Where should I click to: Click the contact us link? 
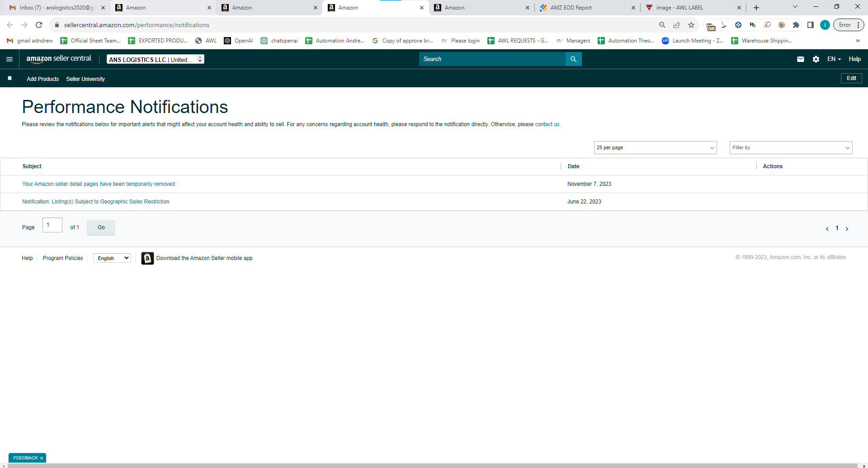pyautogui.click(x=547, y=124)
